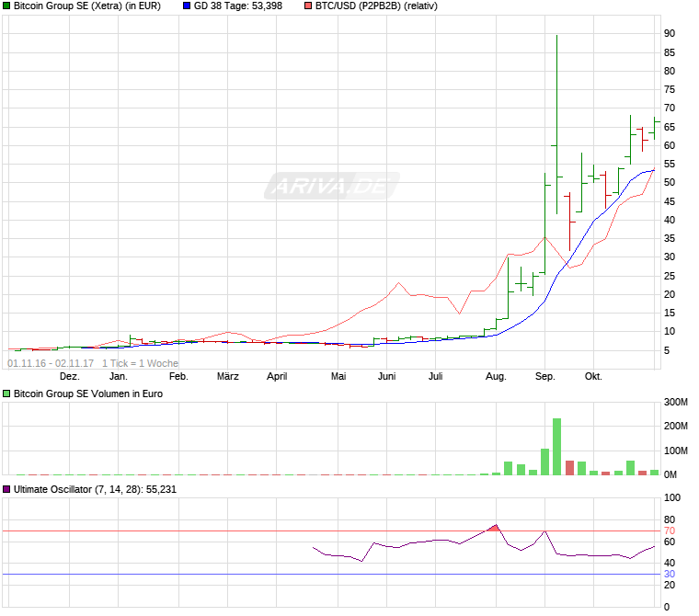This screenshot has width=699, height=616.
Task: Click the 'Aug.' month label
Action: (x=496, y=377)
